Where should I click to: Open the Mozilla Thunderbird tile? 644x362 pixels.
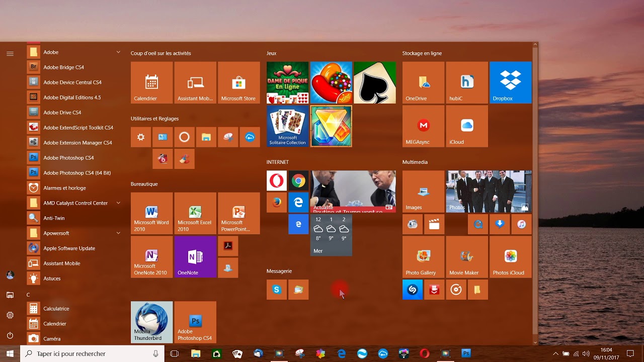[151, 322]
